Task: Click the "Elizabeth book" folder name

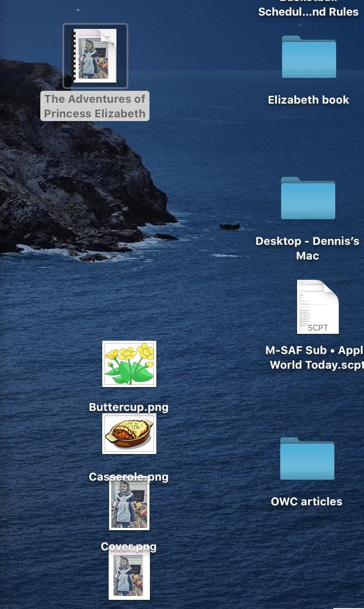Action: (309, 100)
